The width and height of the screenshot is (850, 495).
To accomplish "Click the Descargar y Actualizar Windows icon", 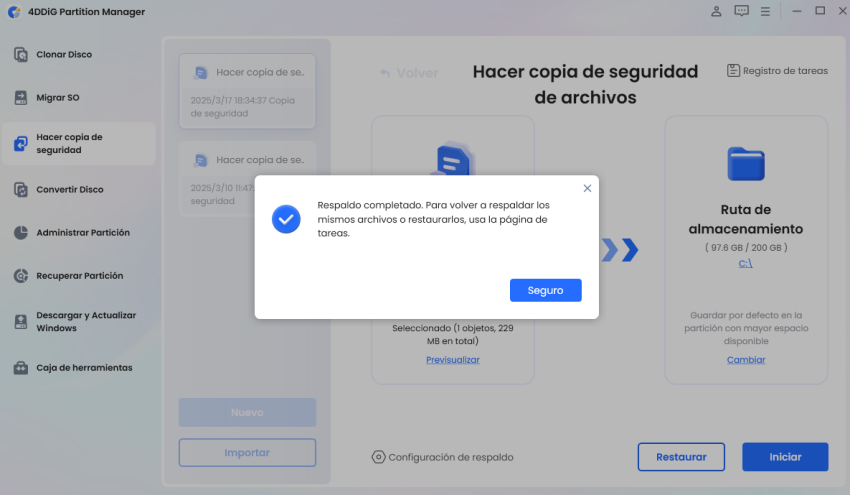I will [x=21, y=322].
